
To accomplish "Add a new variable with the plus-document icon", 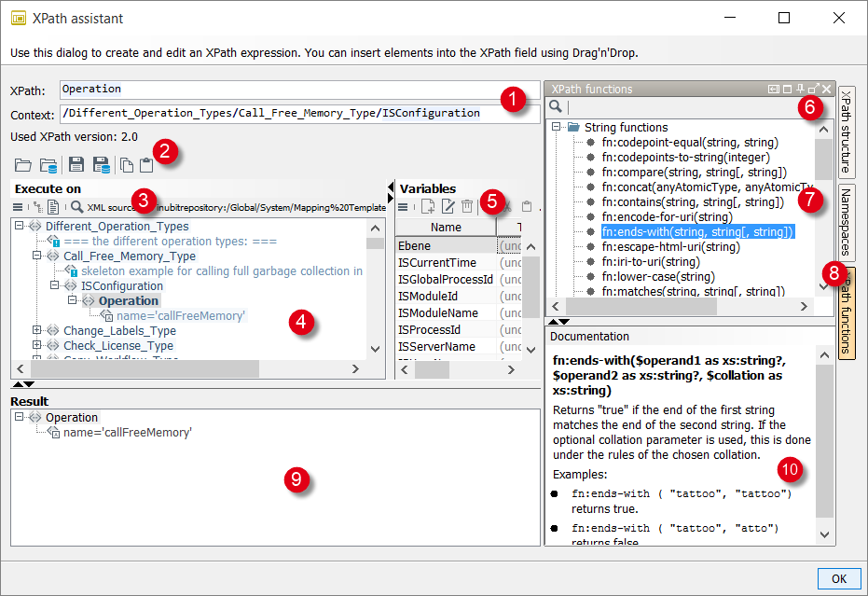I will coord(428,207).
